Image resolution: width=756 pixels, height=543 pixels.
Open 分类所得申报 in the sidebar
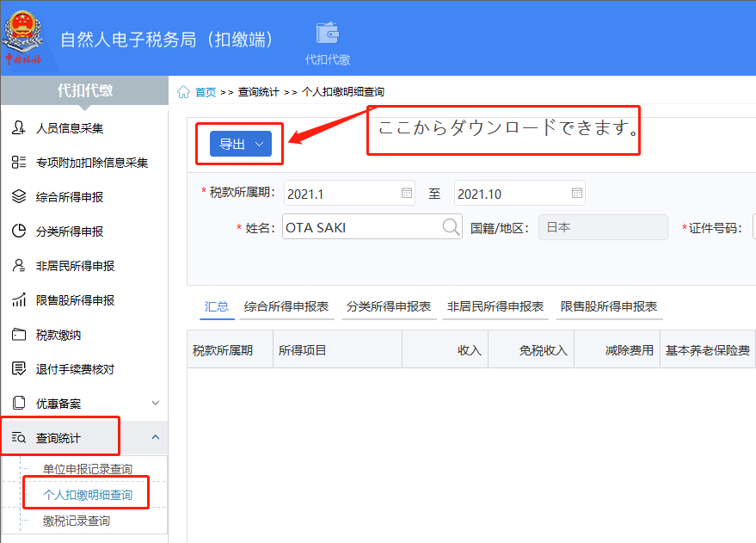pyautogui.click(x=69, y=231)
